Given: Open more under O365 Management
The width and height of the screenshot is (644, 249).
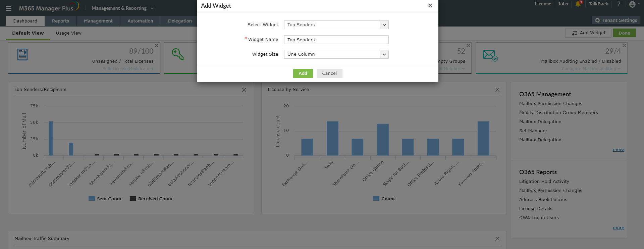Looking at the screenshot, I should coord(619,150).
